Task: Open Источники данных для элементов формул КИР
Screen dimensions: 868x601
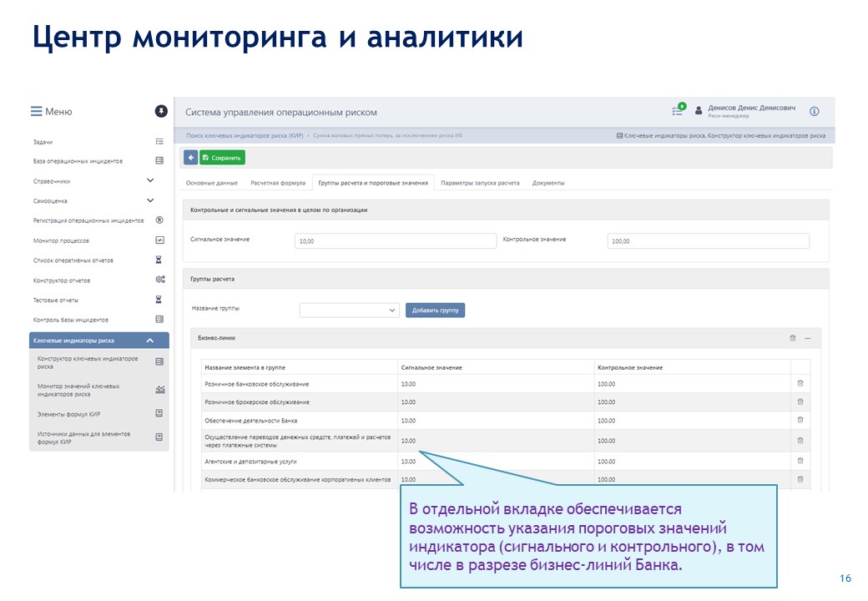Action: pyautogui.click(x=83, y=437)
